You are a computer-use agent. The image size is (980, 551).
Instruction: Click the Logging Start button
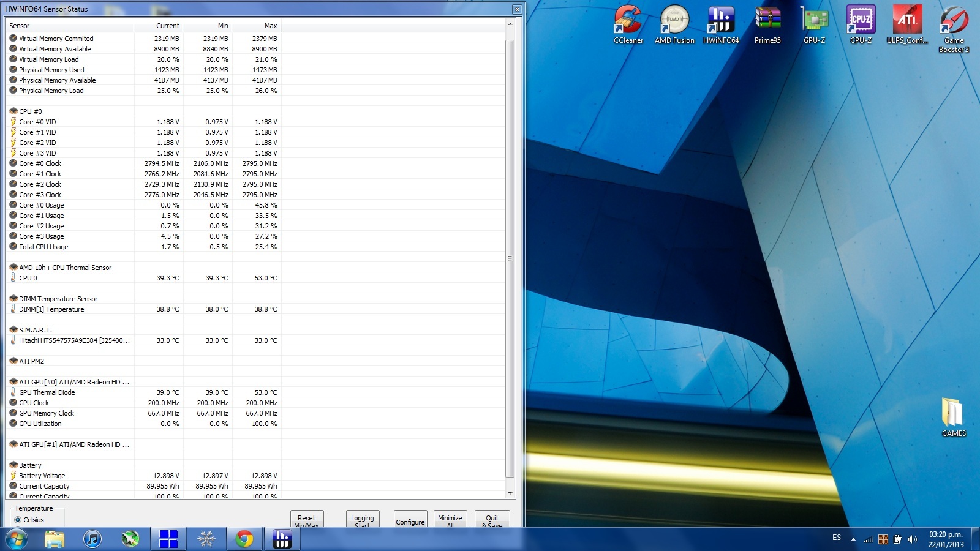[362, 520]
